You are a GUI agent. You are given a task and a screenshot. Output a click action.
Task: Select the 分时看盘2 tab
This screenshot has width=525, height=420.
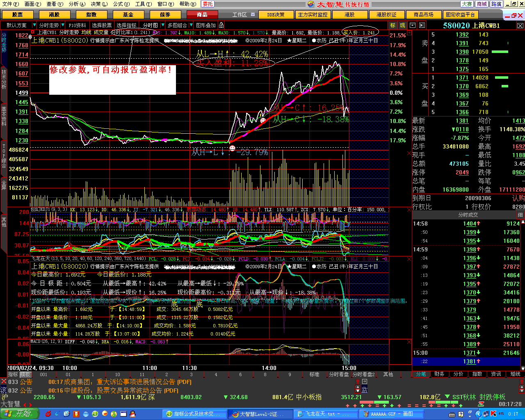[364, 374]
